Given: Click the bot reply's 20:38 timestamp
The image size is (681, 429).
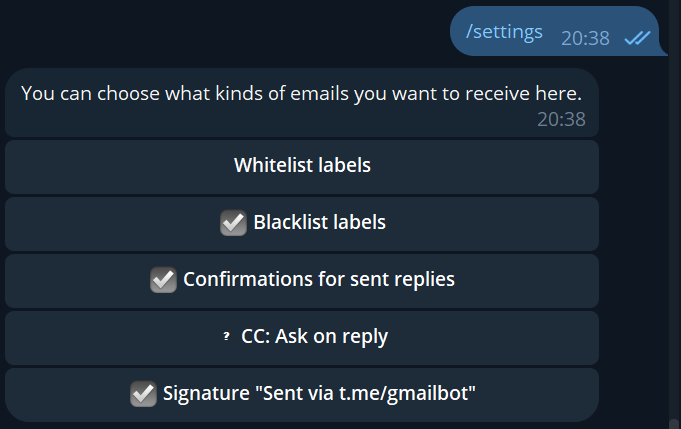Looking at the screenshot, I should coord(561,119).
